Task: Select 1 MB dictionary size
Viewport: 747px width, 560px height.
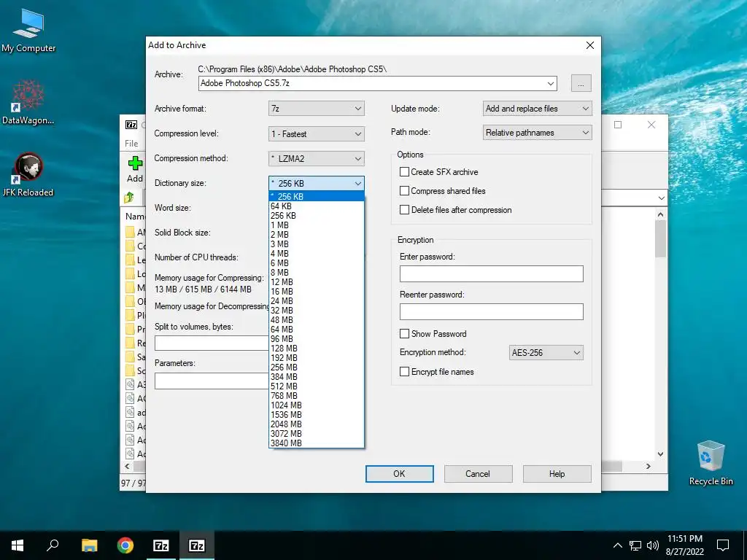Action: (317, 225)
